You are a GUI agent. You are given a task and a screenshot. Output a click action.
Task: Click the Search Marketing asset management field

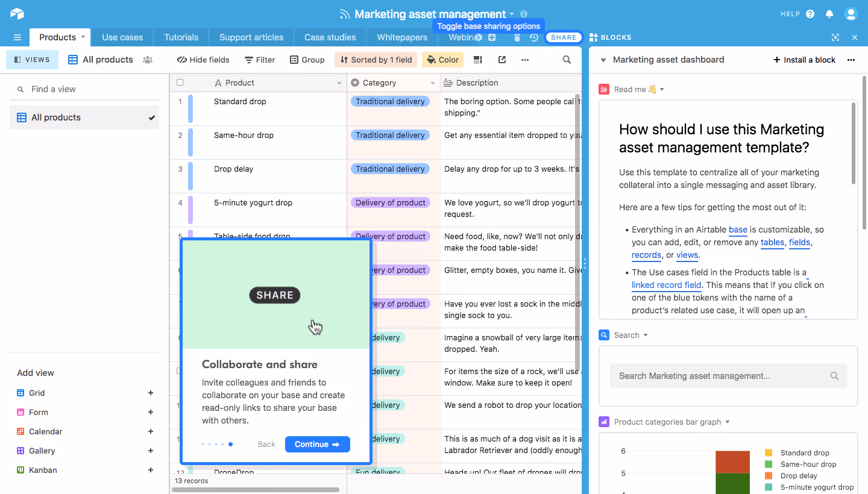pos(728,376)
